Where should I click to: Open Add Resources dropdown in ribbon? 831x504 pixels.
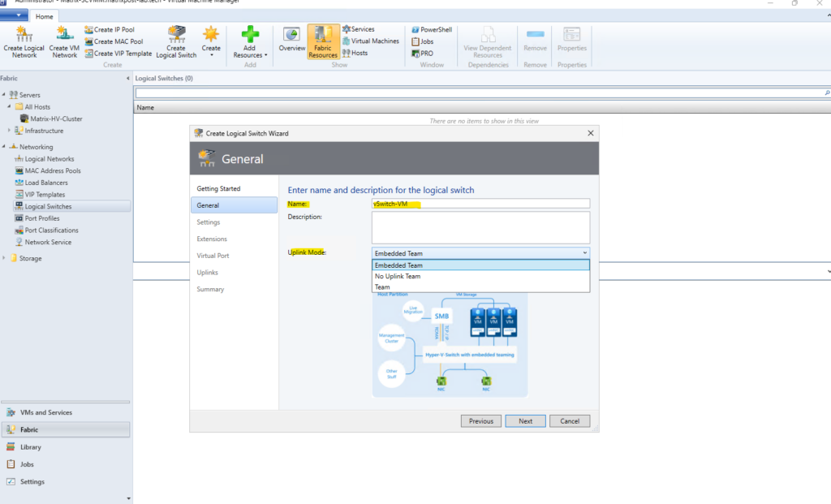pos(250,42)
